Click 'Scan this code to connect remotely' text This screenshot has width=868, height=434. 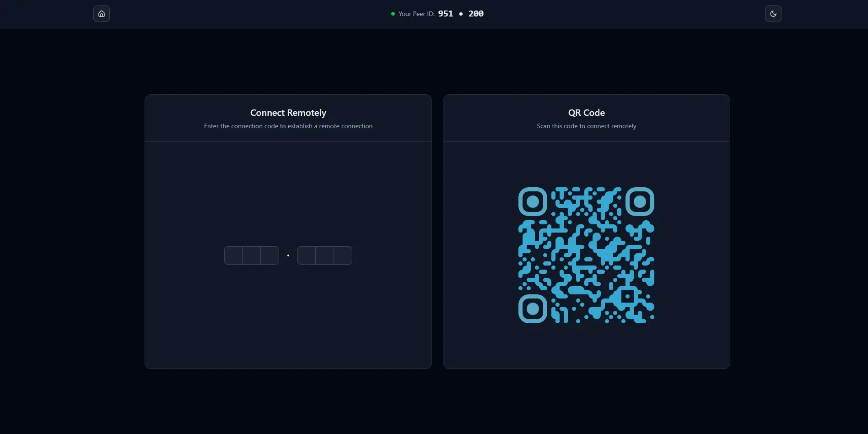(x=587, y=126)
